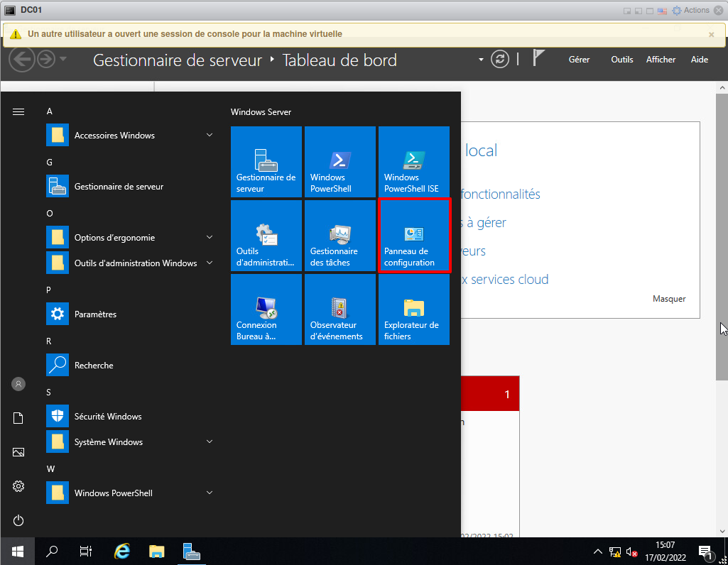
Task: Click the Masquer link
Action: [x=669, y=299]
